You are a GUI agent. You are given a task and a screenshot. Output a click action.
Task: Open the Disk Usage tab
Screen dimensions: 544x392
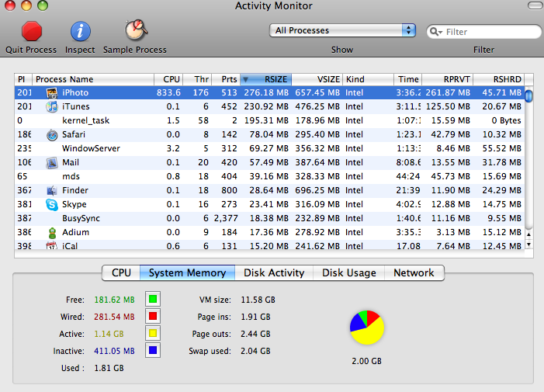pyautogui.click(x=349, y=272)
